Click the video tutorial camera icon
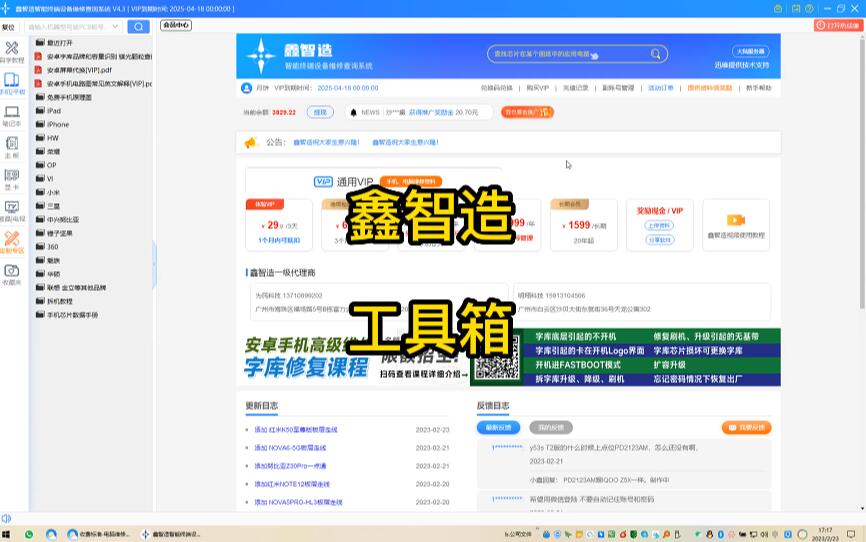866x542 pixels. click(735, 220)
